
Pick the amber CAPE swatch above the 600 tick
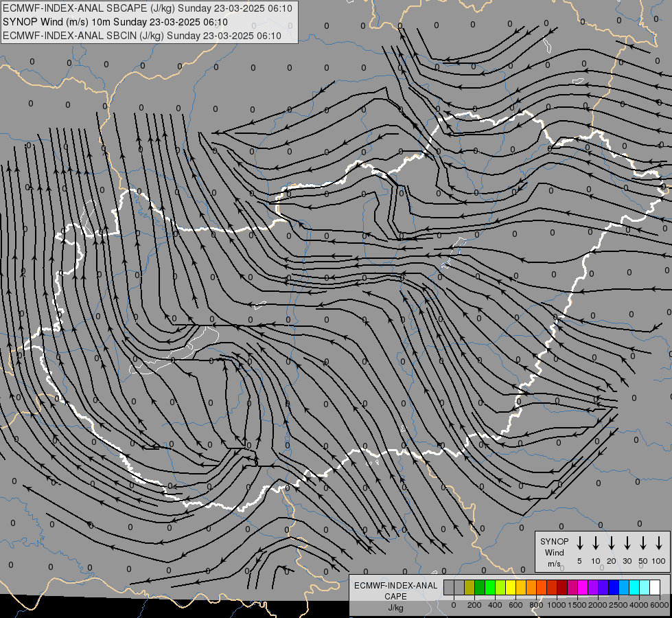tap(521, 587)
